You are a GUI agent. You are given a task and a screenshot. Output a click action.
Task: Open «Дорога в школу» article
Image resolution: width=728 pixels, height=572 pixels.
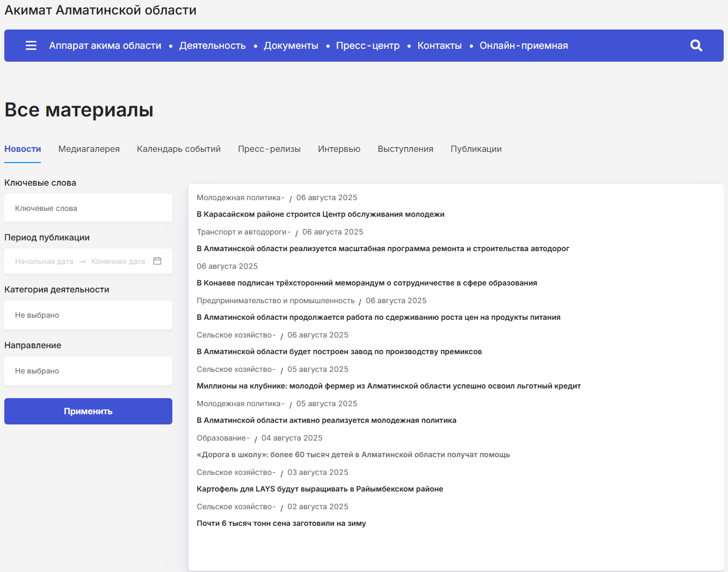click(x=353, y=454)
